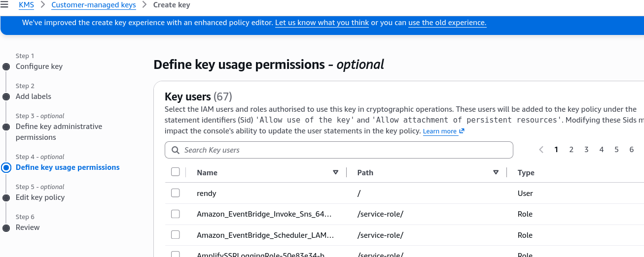The image size is (644, 257).
Task: Open 'Let us know what you think' link
Action: (322, 23)
